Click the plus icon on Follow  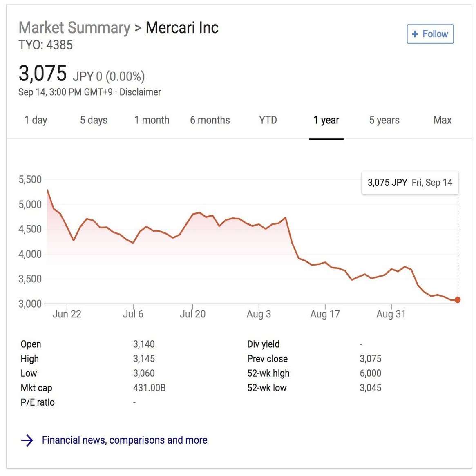coord(415,34)
